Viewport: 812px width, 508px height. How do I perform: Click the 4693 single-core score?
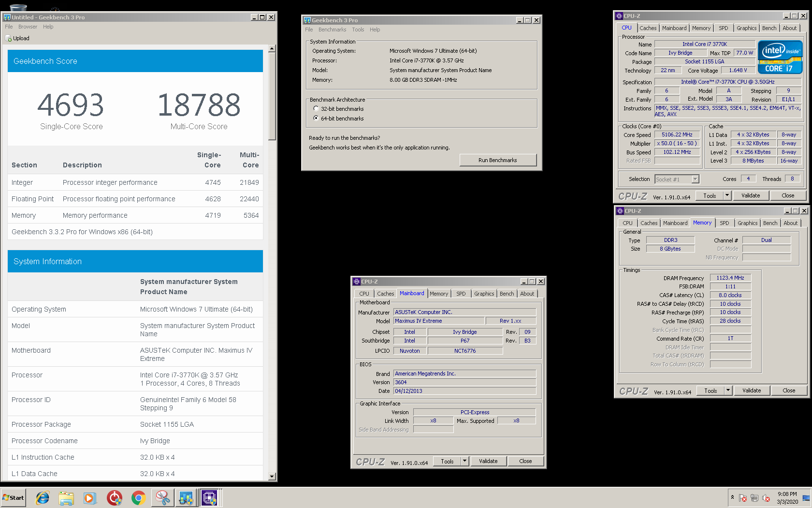(x=71, y=105)
